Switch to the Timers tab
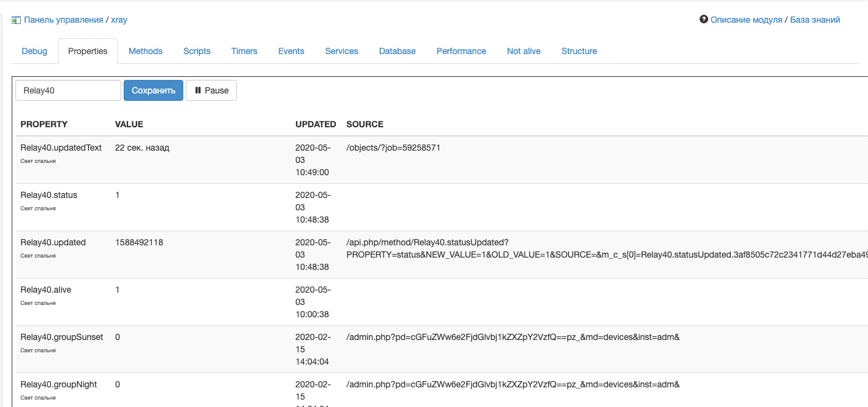Screen dimensions: 868x407 click(244, 51)
